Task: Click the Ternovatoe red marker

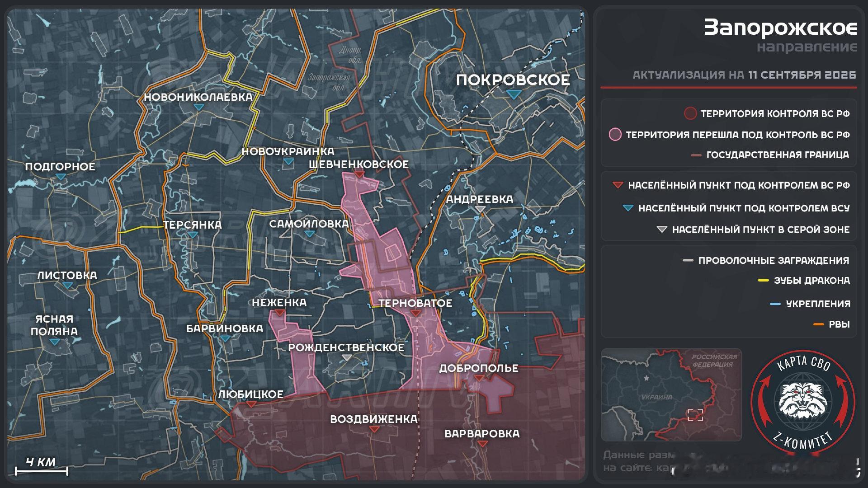Action: [415, 313]
